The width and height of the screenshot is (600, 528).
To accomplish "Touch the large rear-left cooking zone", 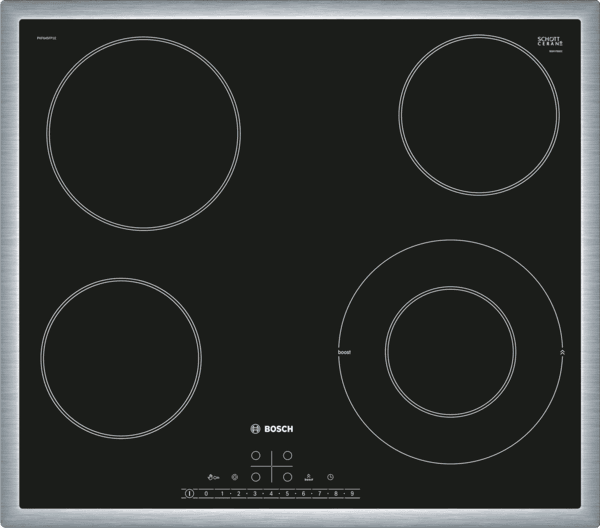I will [143, 133].
